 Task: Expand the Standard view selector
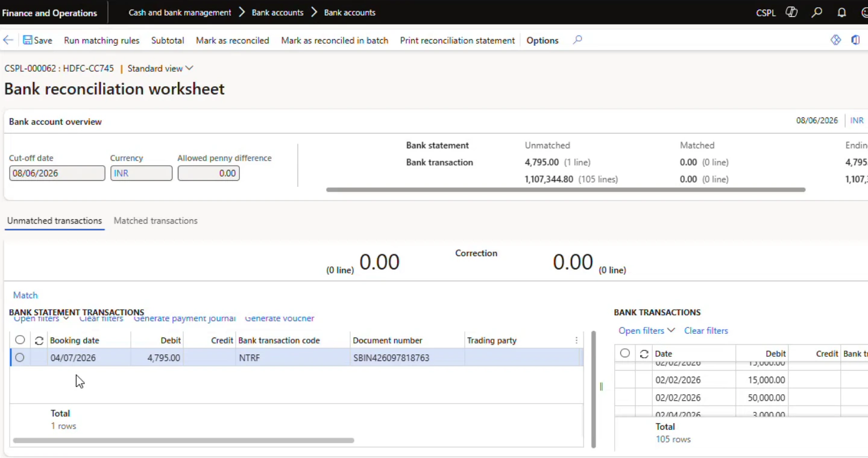160,69
